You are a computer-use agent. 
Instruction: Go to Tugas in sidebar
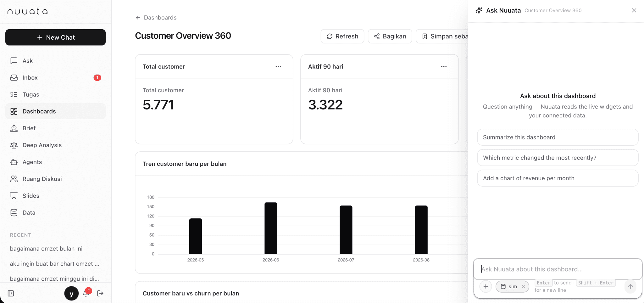[55, 94]
